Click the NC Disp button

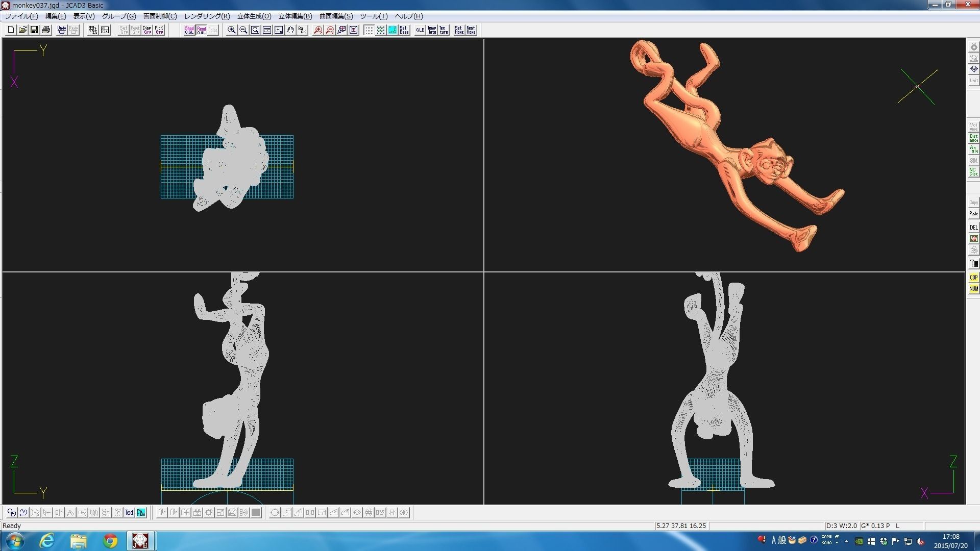[x=973, y=172]
